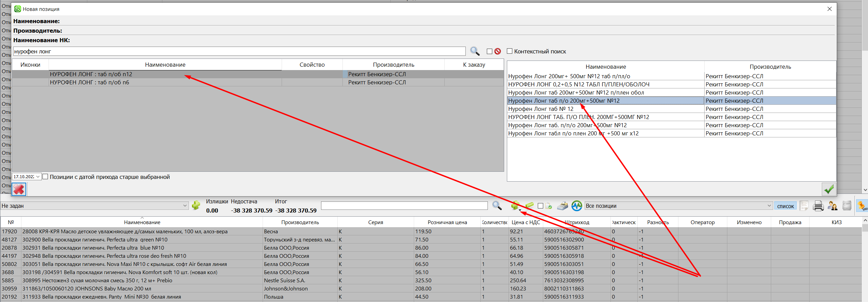Viewport: 868px width, 302px height.
Task: Click the blue-green pulse monitor icon
Action: click(x=577, y=205)
